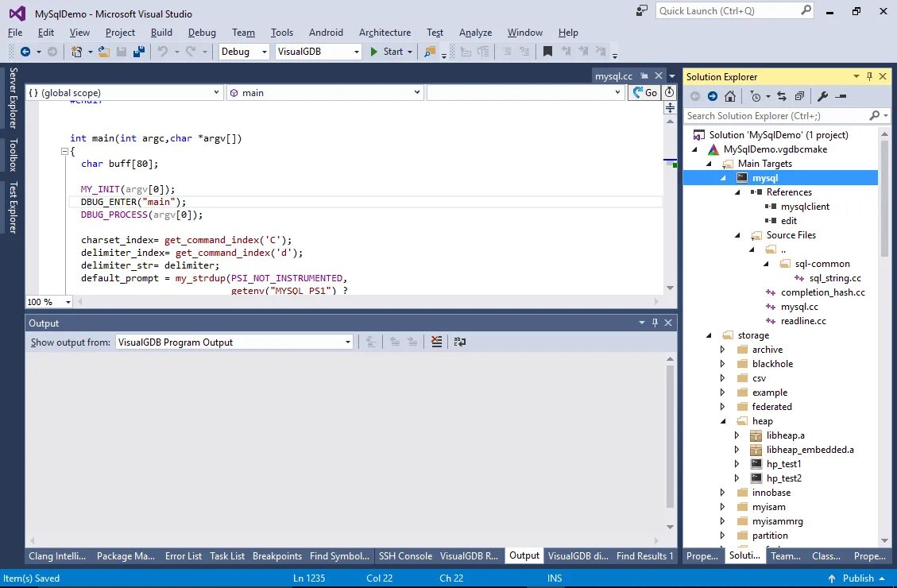Screen dimensions: 897x588
Task: Click the Quick Launch search field
Action: pos(728,11)
